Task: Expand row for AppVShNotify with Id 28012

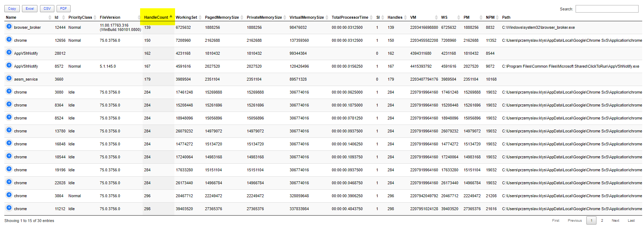Action: tap(9, 52)
